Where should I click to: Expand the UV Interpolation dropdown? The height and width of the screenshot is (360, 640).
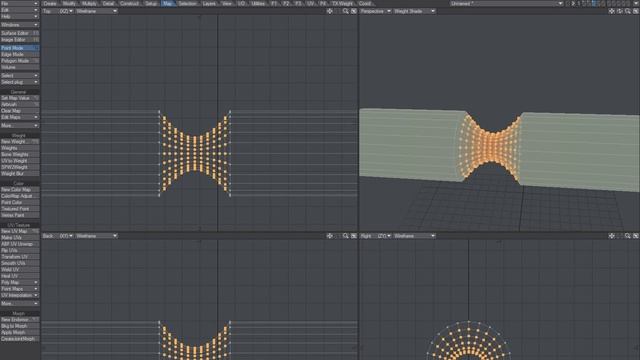(x=20, y=295)
